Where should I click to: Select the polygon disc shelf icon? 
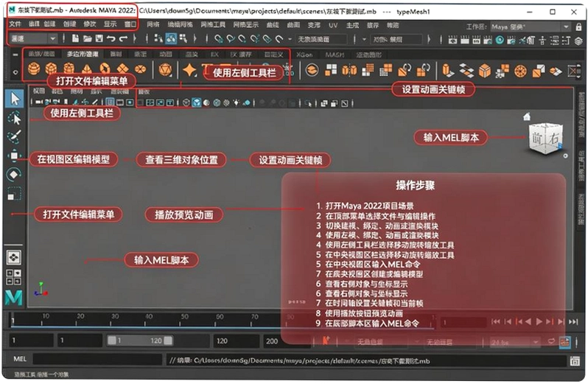140,69
